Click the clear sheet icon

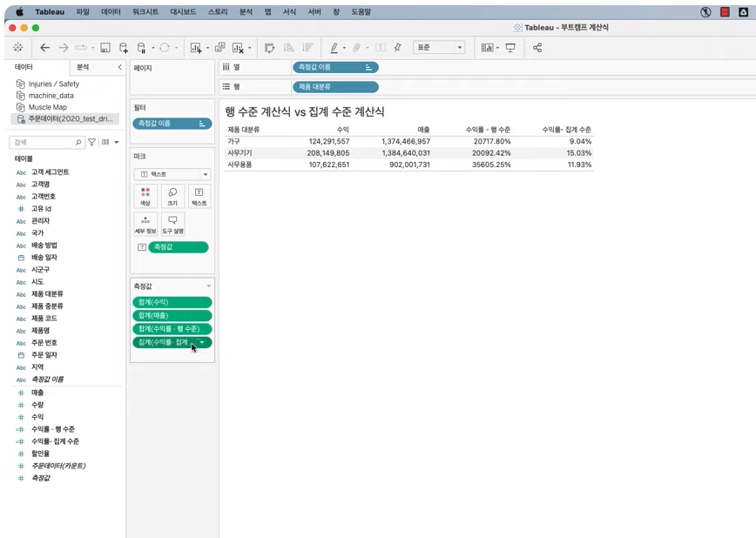[x=238, y=47]
